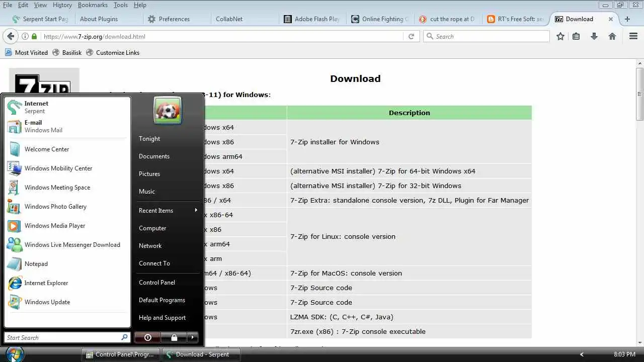The height and width of the screenshot is (362, 644).
Task: Switch to the Adobe Flash Player tab
Action: coord(312,19)
